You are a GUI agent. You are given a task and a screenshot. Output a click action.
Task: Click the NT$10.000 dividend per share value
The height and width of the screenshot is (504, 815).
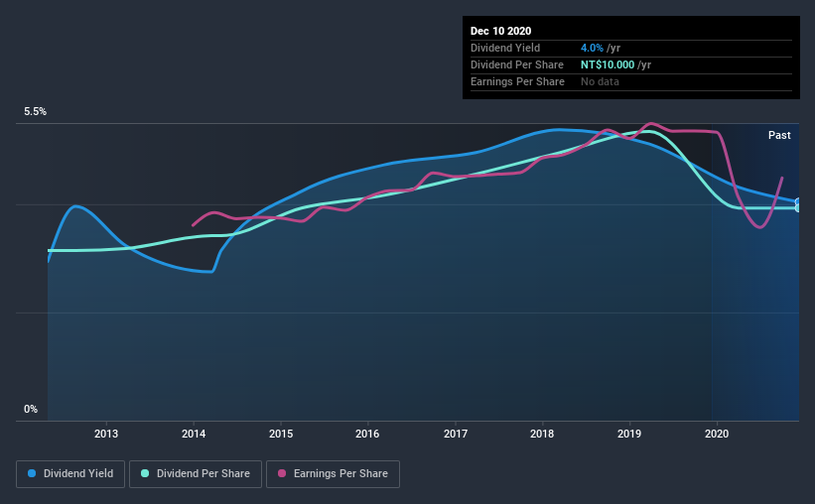[608, 64]
